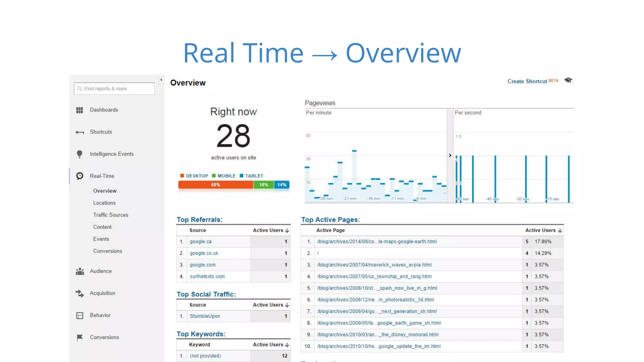The width and height of the screenshot is (644, 362).
Task: Open the Acquisition section
Action: point(103,293)
